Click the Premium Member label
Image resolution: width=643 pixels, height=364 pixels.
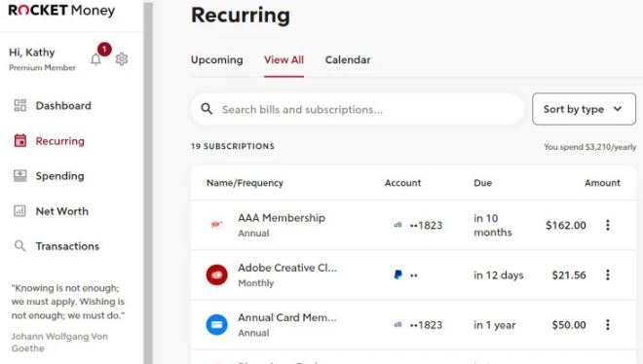coord(42,67)
